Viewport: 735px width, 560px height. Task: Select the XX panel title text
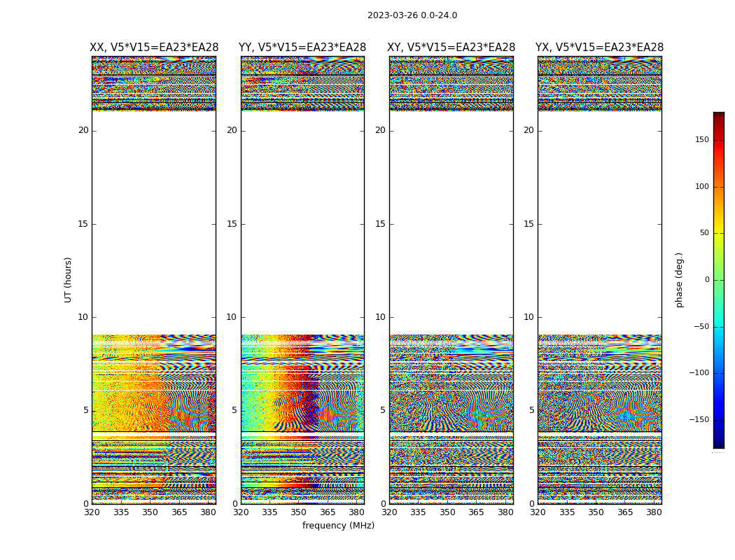point(154,48)
